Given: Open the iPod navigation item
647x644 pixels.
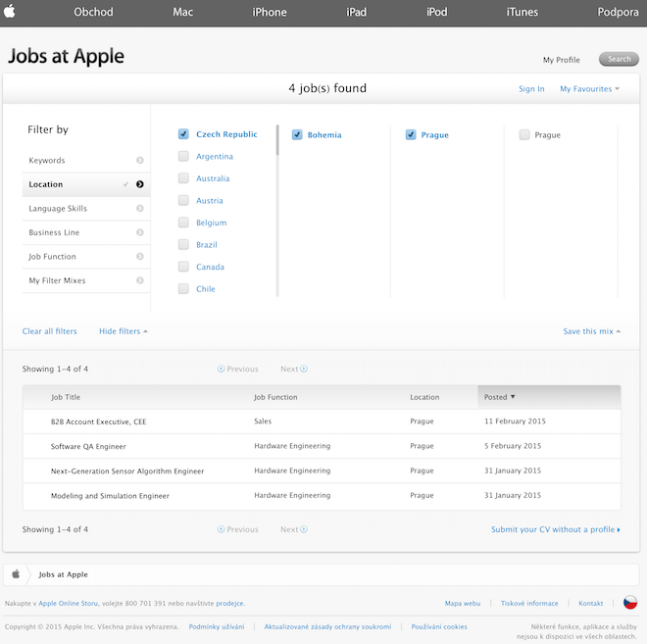Looking at the screenshot, I should click(x=436, y=12).
